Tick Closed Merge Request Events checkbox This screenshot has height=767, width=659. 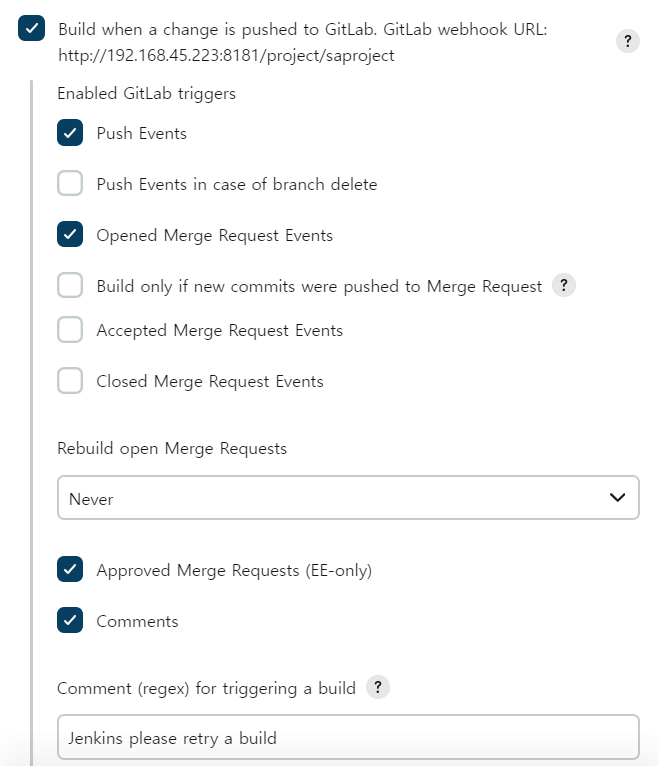click(x=70, y=381)
